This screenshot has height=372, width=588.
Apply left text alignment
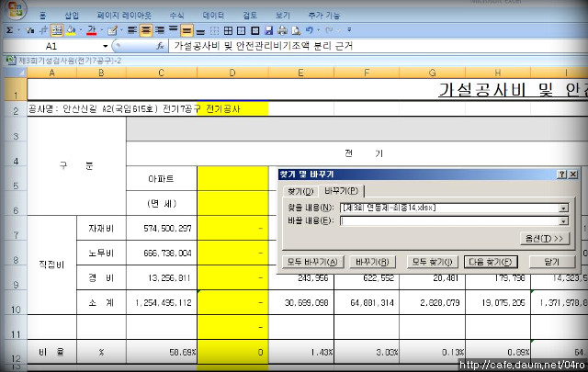click(132, 30)
